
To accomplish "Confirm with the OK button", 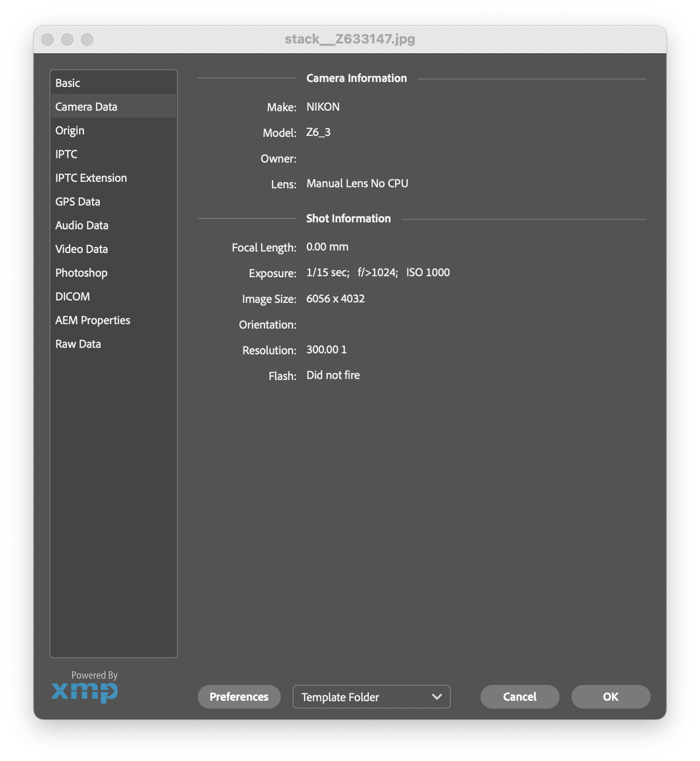I will [x=611, y=696].
